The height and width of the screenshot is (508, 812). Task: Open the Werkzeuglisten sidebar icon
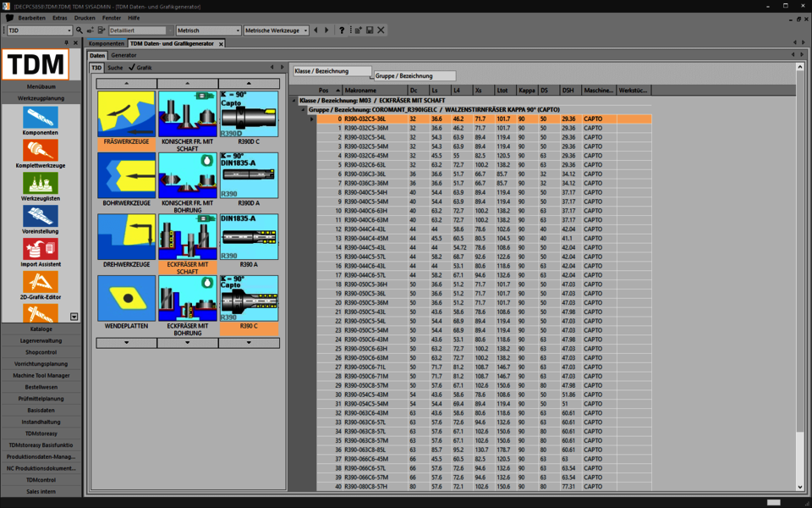click(x=41, y=183)
